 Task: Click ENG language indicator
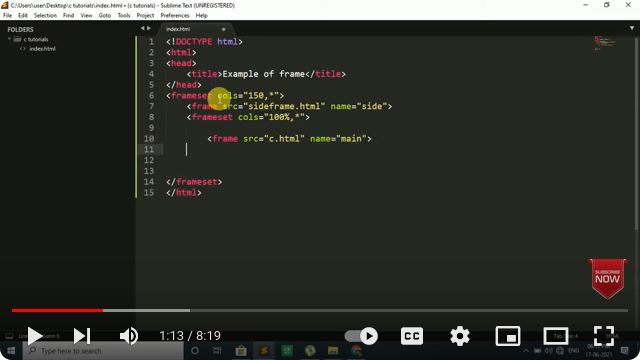click(x=573, y=351)
